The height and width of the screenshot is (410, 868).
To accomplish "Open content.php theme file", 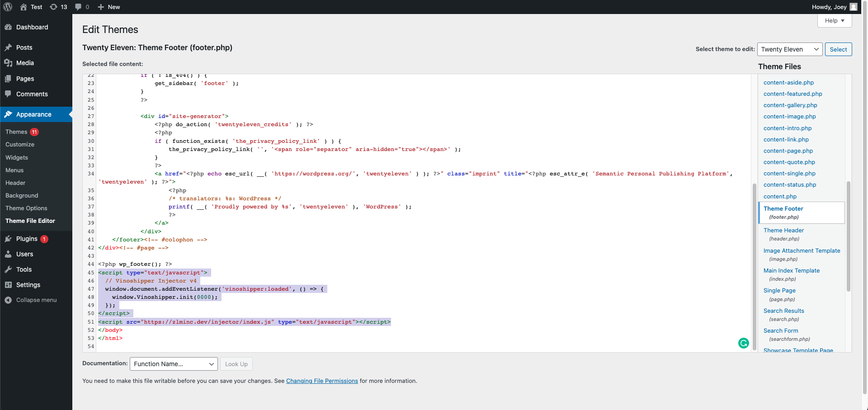I will 780,196.
